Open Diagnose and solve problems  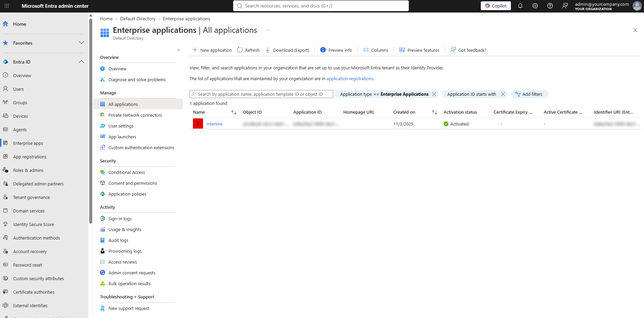click(x=138, y=79)
